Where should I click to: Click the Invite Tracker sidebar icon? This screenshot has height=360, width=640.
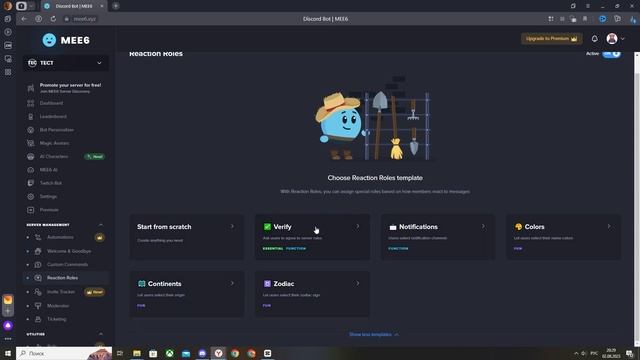38,292
